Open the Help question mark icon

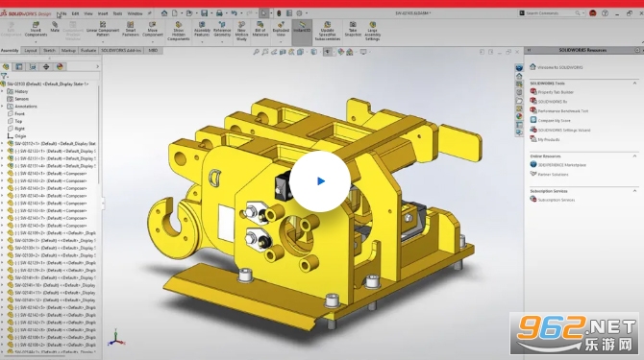point(605,13)
